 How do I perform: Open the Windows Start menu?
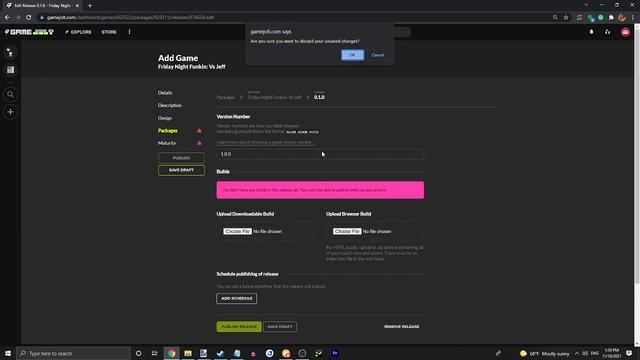(8, 353)
